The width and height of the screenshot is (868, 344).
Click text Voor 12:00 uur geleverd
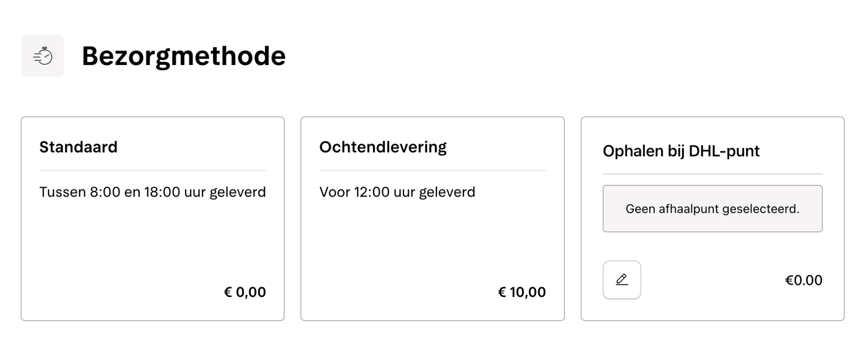(397, 192)
